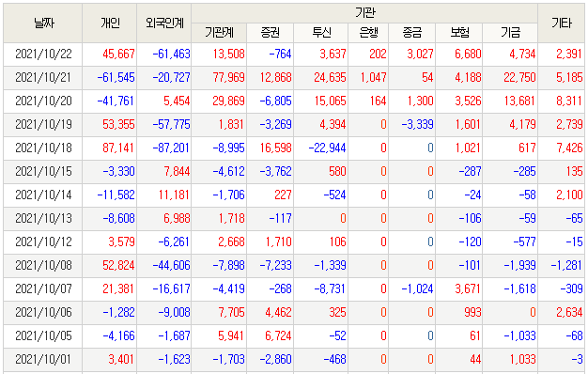
Task: Click institution total 7,705
Action: pos(232,313)
